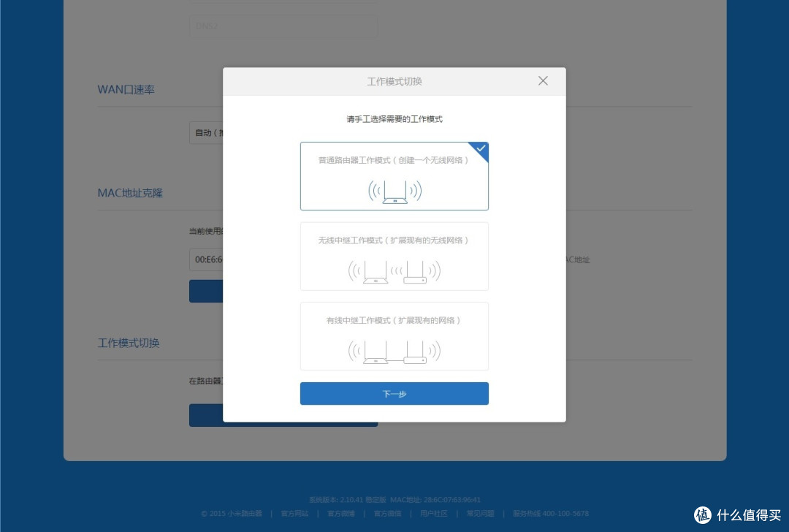This screenshot has width=789, height=532.
Task: Click the wired relay two-router icon
Action: 394,351
